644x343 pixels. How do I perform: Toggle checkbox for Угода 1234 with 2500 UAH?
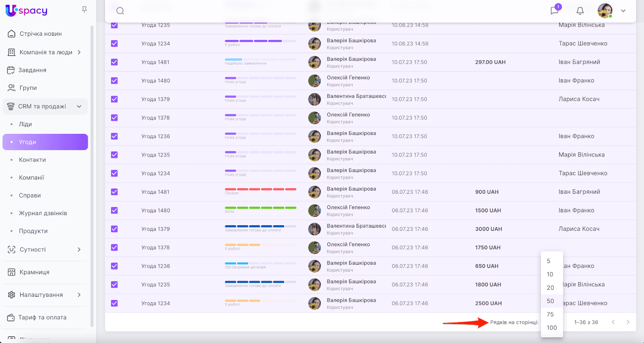click(x=114, y=303)
